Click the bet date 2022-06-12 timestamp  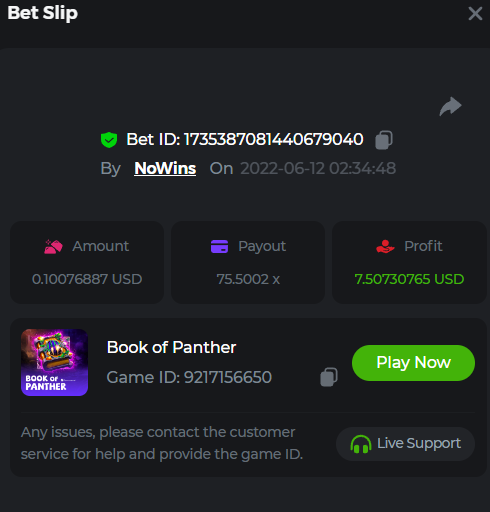(x=318, y=168)
